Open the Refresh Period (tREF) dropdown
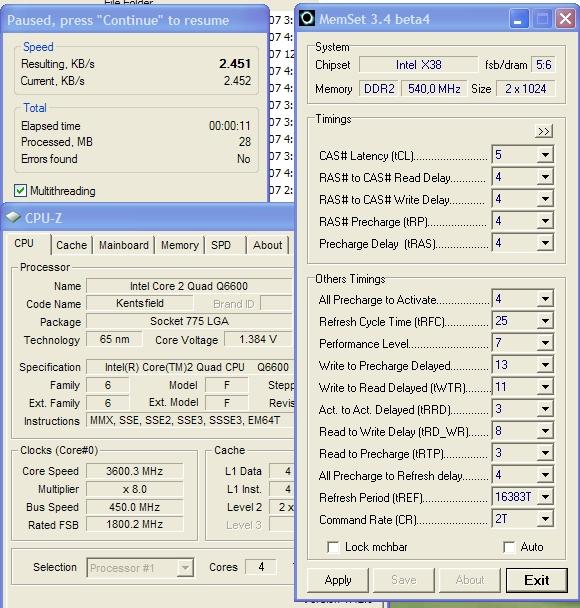The image size is (580, 608). (545, 496)
